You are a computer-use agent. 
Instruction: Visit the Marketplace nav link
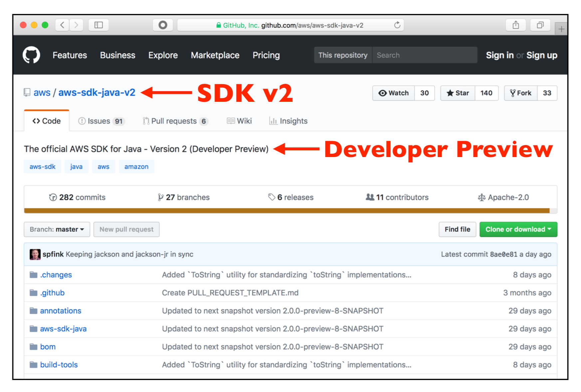(215, 55)
